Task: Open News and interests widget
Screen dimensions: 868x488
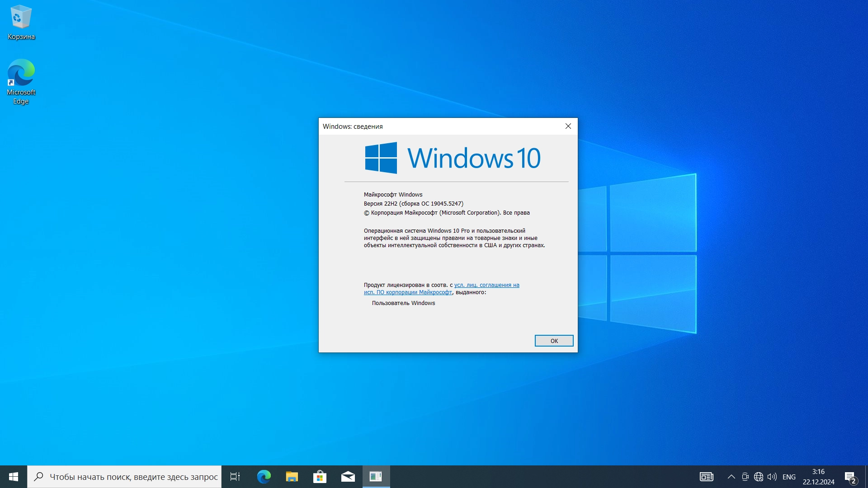Action: 706,477
